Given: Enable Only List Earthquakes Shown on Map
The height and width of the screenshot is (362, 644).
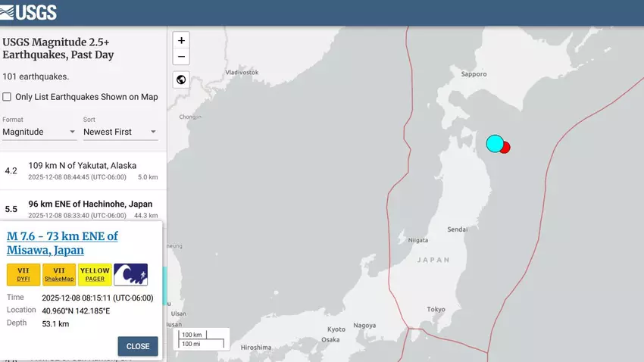Looking at the screenshot, I should click(x=7, y=97).
